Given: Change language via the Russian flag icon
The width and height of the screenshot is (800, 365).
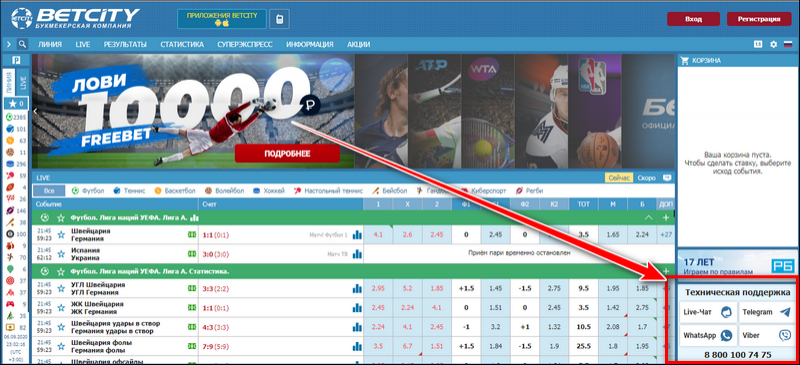Looking at the screenshot, I should coord(788,44).
